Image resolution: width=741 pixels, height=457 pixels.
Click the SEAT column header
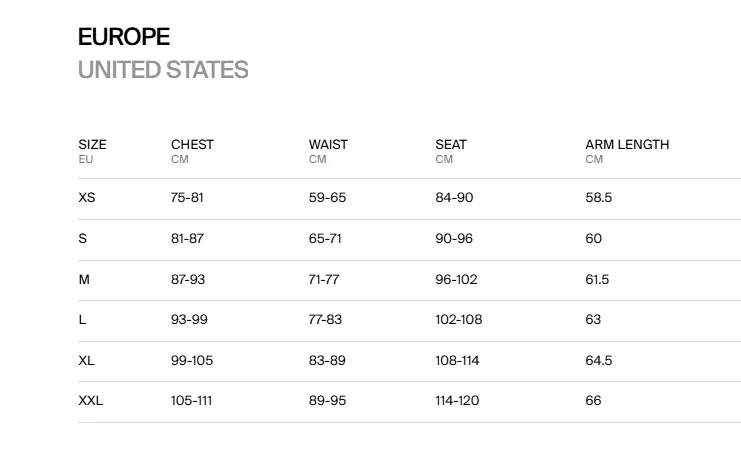pos(451,144)
